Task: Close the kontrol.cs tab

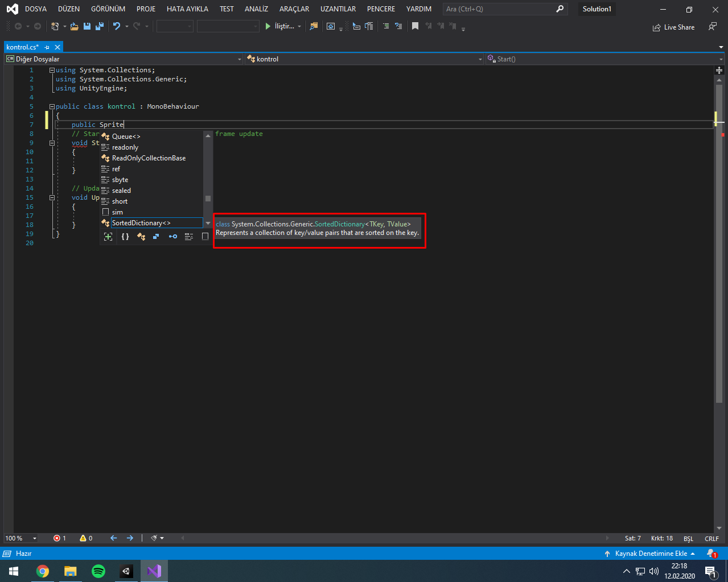Action: click(57, 47)
